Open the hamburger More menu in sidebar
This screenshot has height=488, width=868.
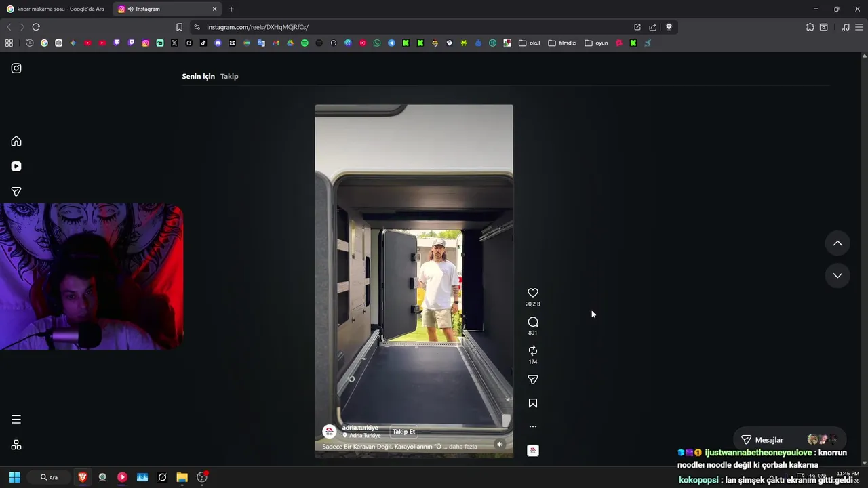click(16, 420)
